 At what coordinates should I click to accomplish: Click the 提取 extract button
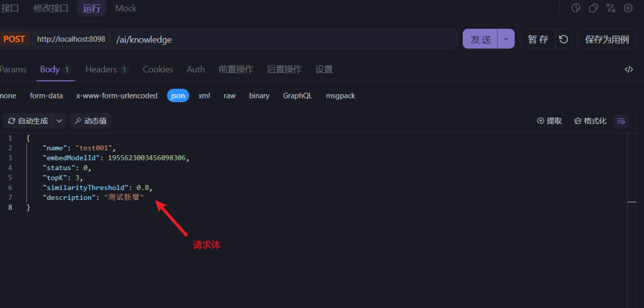(550, 121)
